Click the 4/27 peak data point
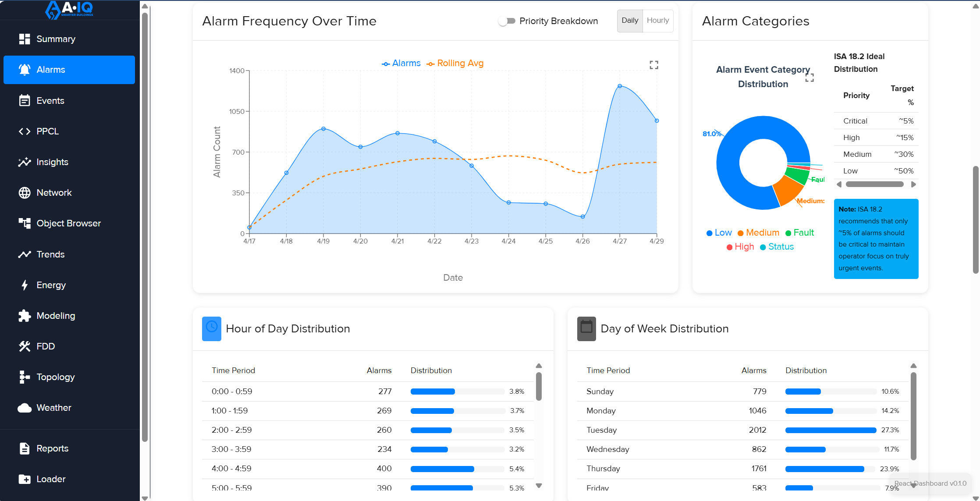This screenshot has width=980, height=501. 620,86
